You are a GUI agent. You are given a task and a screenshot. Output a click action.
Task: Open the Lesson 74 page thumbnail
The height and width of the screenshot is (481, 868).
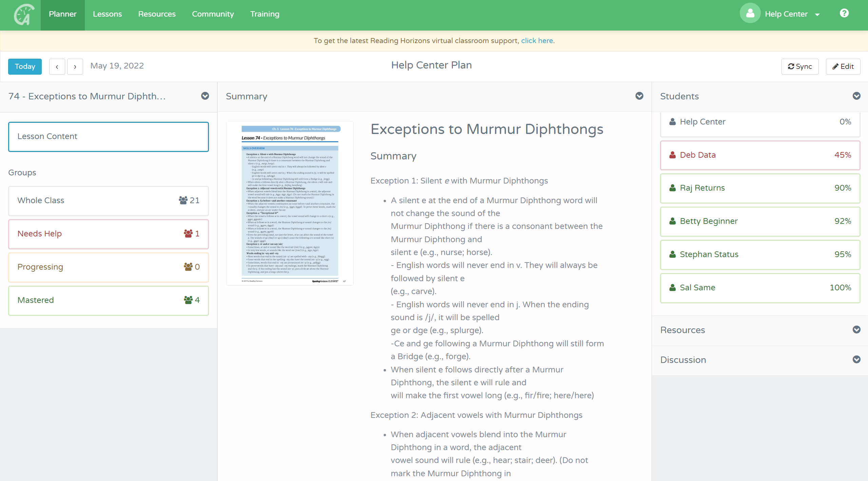coord(290,204)
